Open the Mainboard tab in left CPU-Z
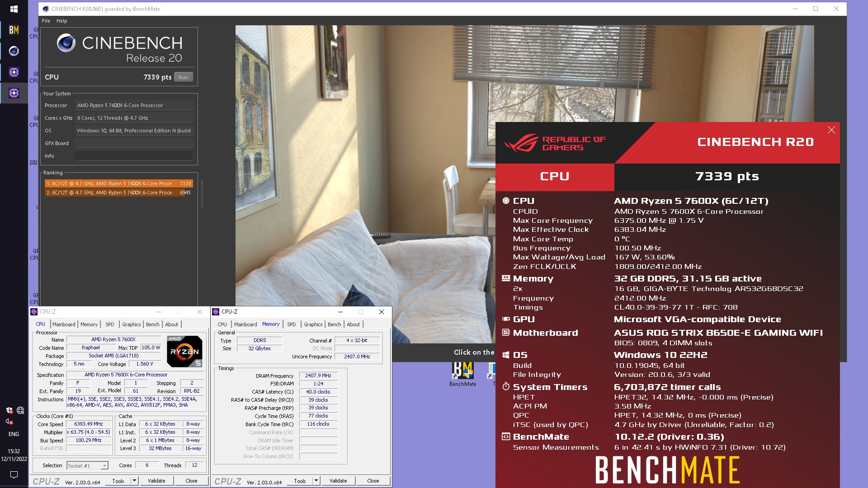868x488 pixels. coord(64,324)
